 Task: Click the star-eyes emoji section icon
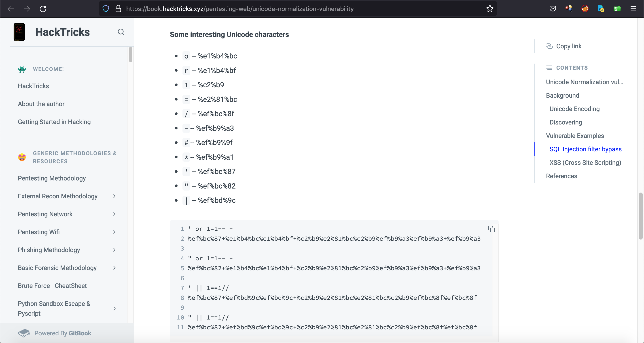tap(22, 157)
